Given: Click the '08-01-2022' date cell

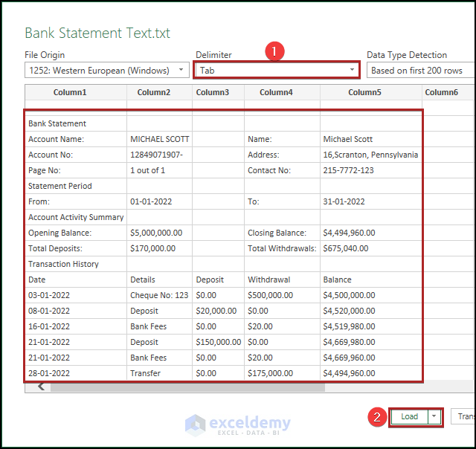Looking at the screenshot, I should [x=76, y=311].
